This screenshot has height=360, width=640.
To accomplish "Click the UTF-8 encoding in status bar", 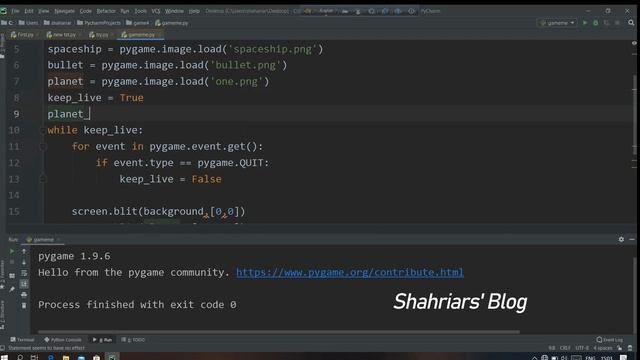I will coord(582,348).
